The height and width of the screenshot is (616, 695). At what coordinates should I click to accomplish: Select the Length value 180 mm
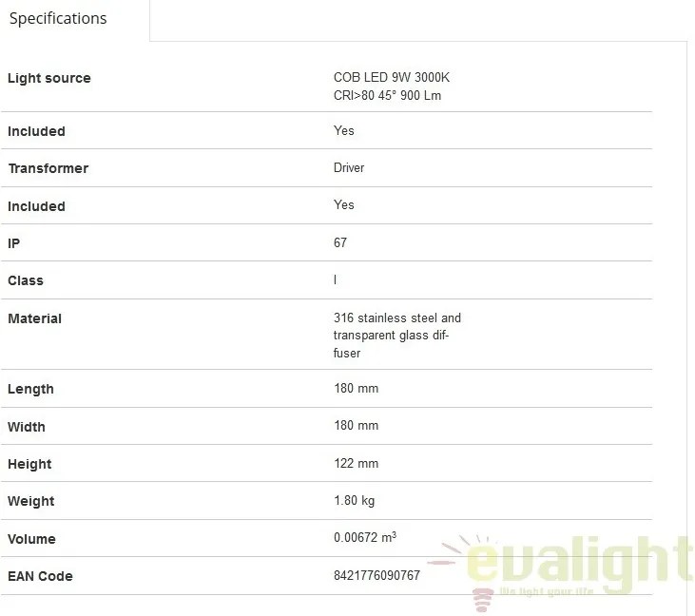tap(356, 388)
